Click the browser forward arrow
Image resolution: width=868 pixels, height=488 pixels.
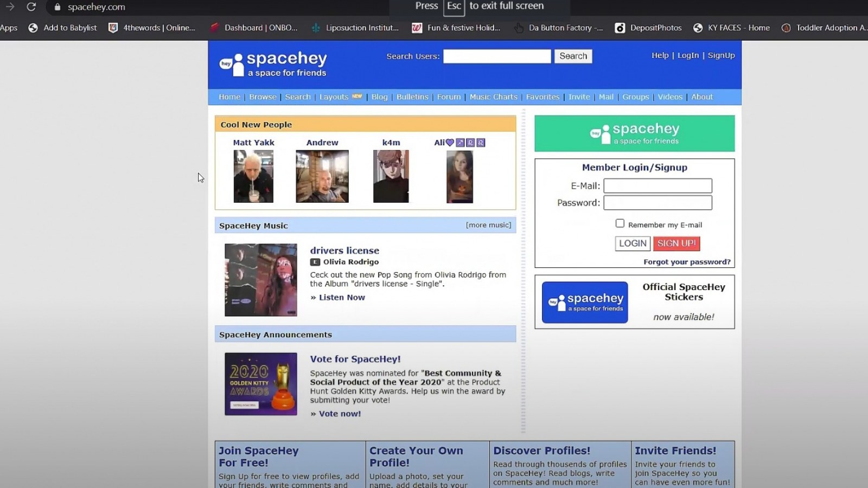(x=10, y=7)
